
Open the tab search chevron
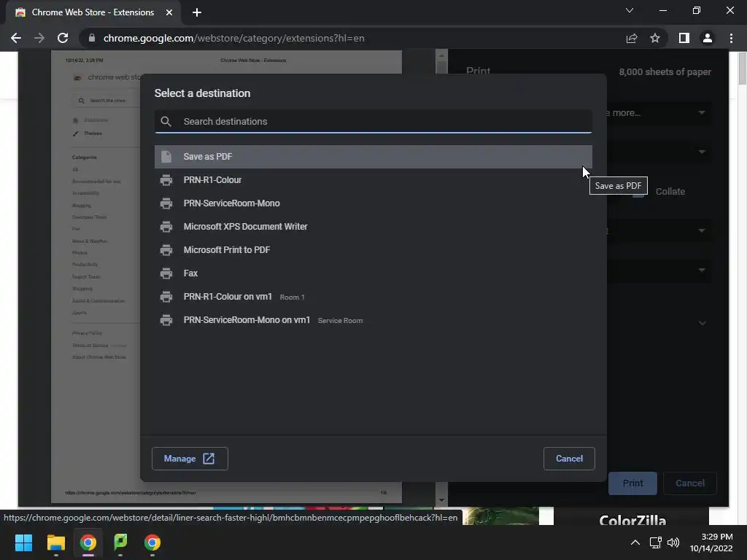(x=630, y=10)
